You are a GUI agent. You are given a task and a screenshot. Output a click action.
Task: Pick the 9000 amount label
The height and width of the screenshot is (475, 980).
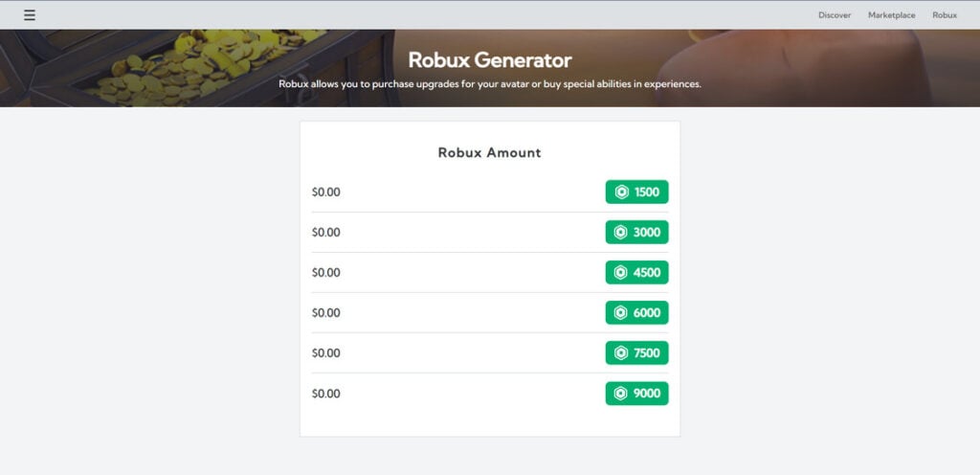point(647,394)
